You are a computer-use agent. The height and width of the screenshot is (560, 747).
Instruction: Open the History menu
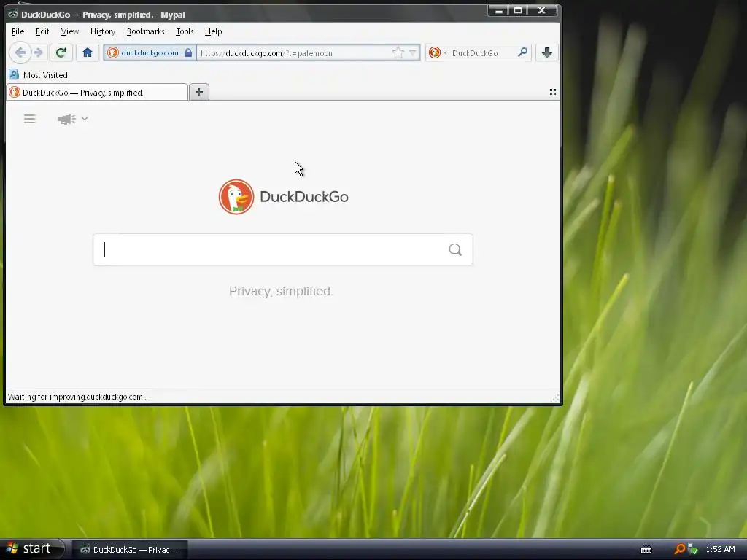pyautogui.click(x=103, y=31)
